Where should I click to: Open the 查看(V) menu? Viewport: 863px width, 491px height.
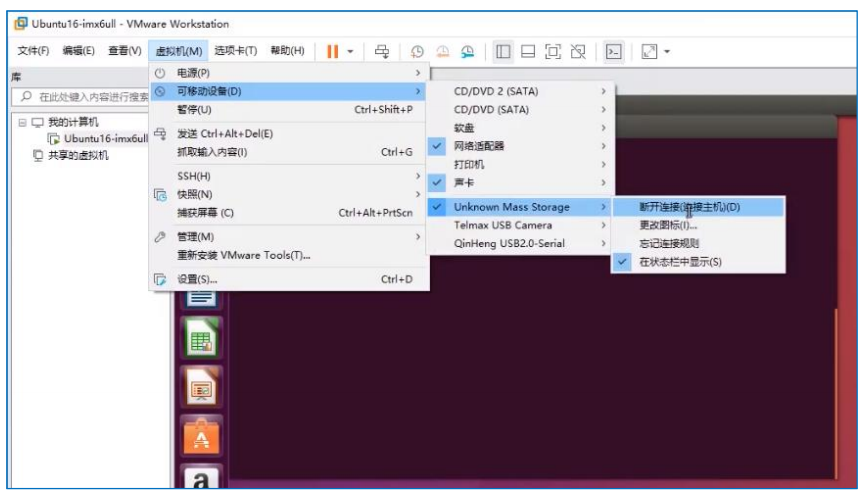[124, 51]
